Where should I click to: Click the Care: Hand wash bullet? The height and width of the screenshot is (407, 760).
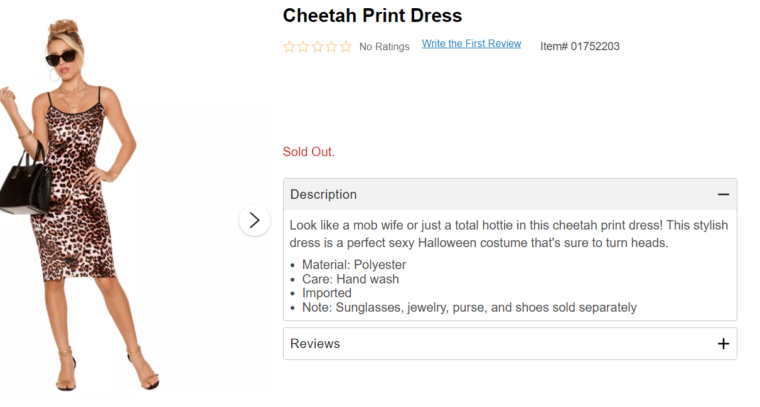pos(350,279)
